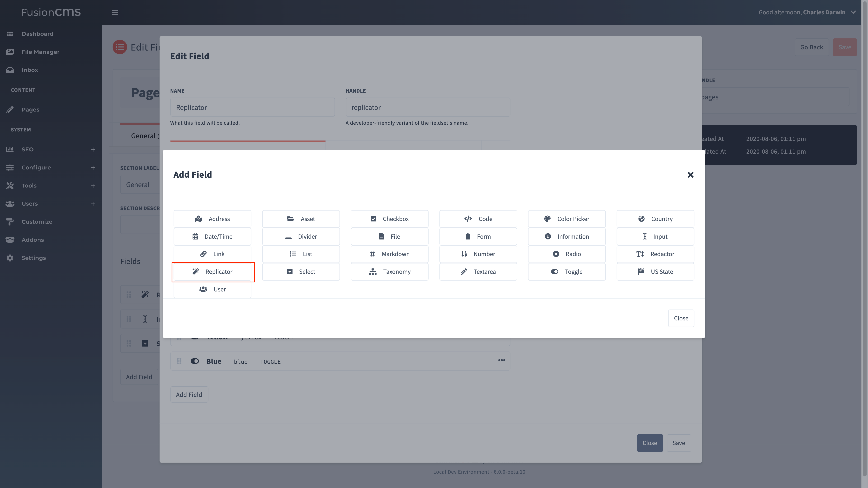Viewport: 868px width, 488px height.
Task: Click the Add Field button
Action: coord(189,394)
